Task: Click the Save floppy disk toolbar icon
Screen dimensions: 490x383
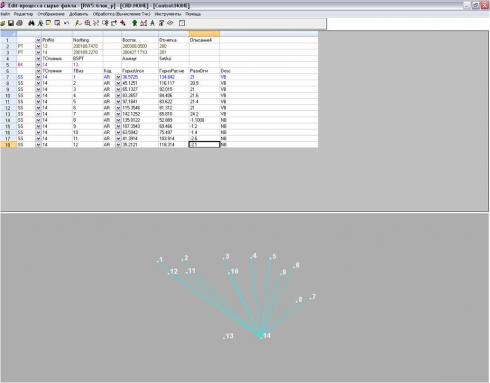Action: [x=11, y=23]
